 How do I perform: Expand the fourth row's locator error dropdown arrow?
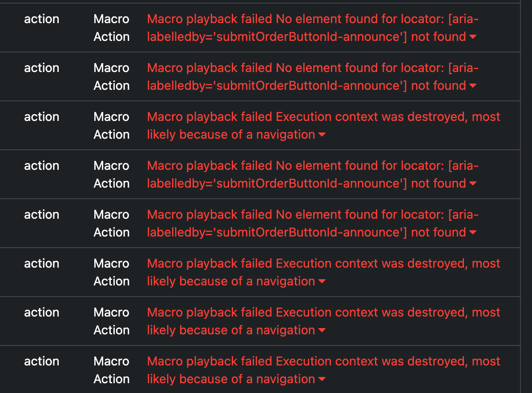(x=473, y=184)
